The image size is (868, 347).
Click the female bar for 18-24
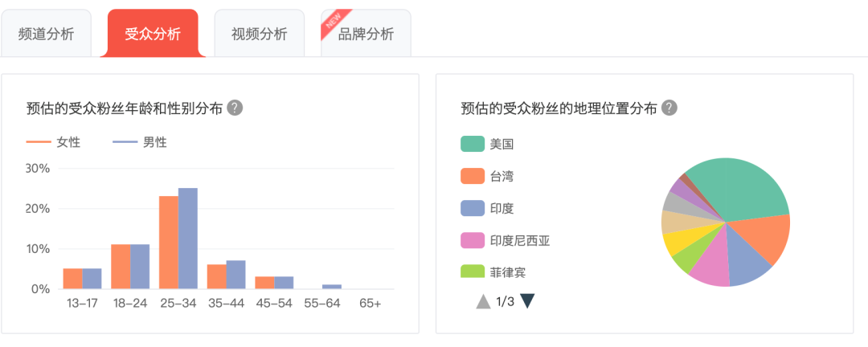121,267
